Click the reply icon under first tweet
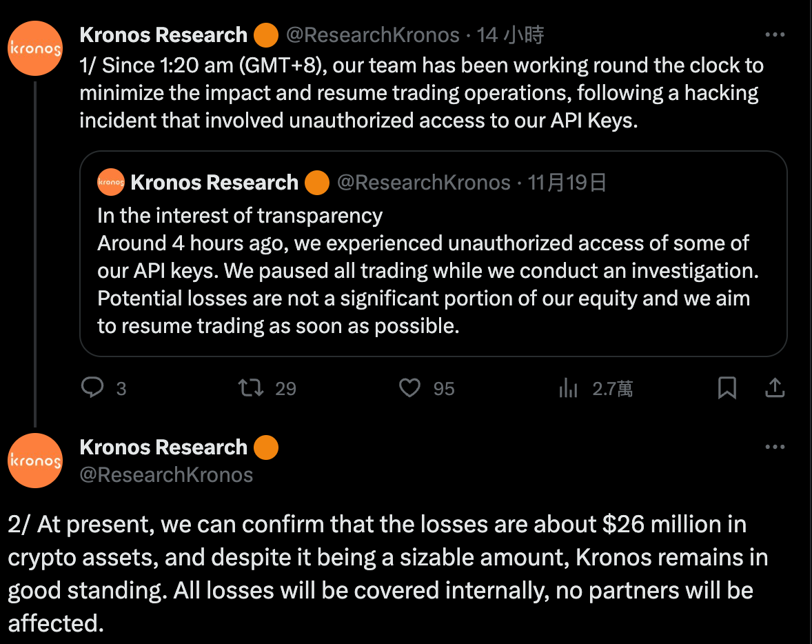 point(92,388)
